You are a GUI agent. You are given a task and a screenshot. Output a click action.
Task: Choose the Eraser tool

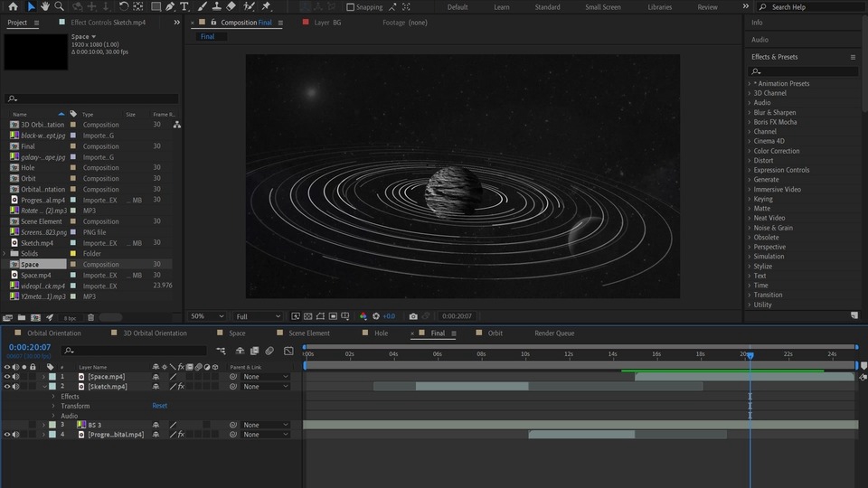tap(231, 6)
